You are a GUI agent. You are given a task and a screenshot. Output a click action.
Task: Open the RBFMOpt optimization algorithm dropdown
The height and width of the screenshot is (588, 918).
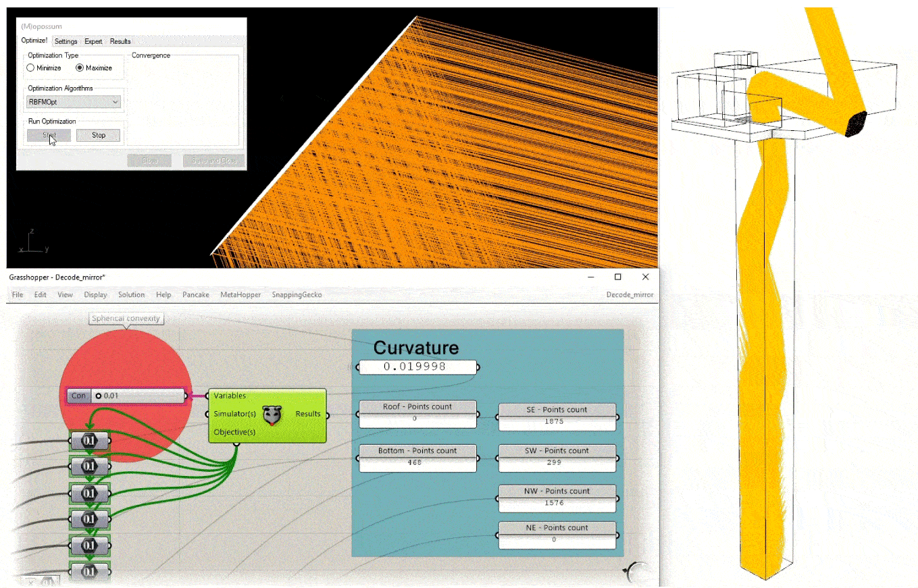point(74,102)
